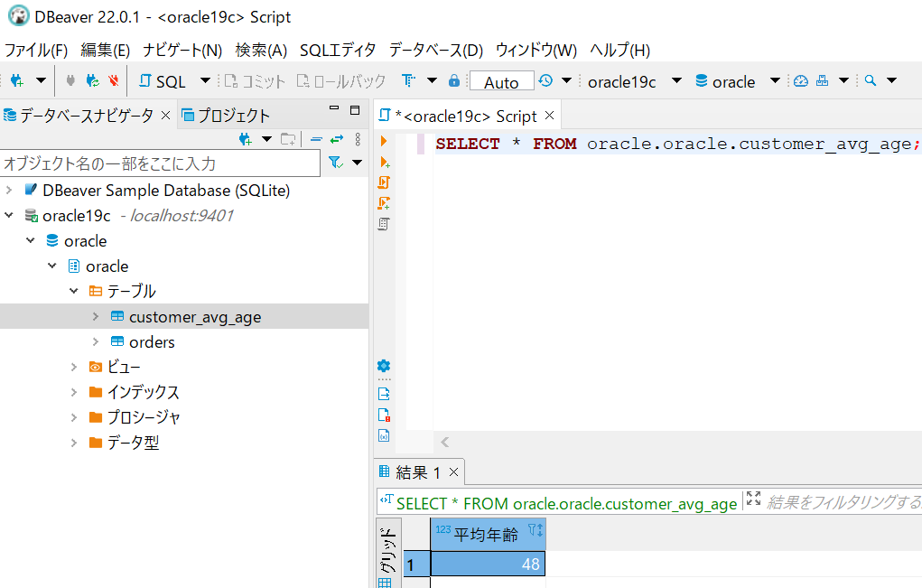Viewport: 922px width, 588px height.
Task: Open new SQL script with SQL button
Action: click(x=163, y=81)
